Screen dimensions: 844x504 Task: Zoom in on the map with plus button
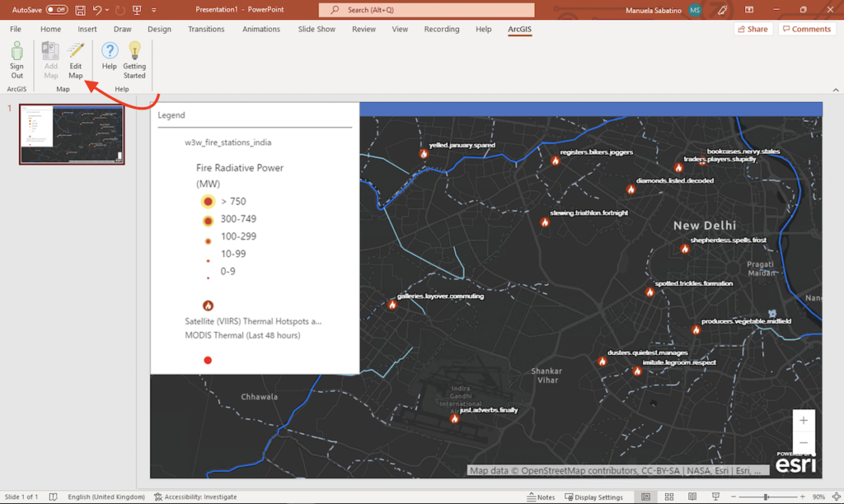point(803,420)
